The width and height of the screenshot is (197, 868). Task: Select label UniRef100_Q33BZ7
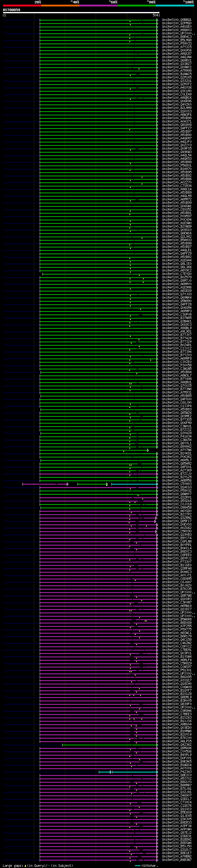[x=176, y=64]
